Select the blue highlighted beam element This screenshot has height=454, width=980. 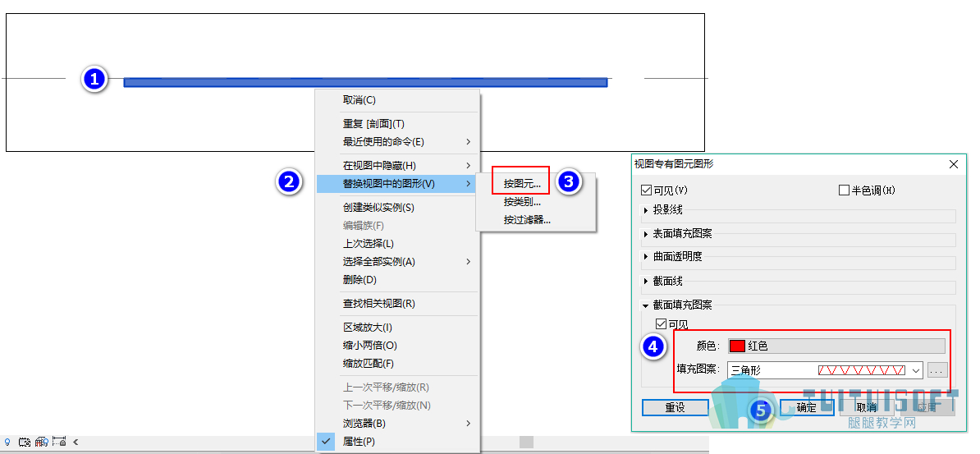click(x=365, y=82)
